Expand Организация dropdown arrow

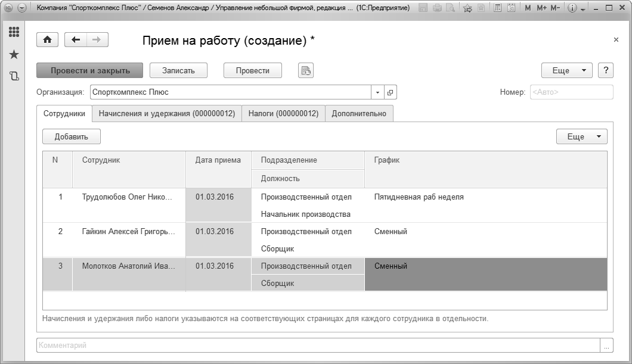377,92
